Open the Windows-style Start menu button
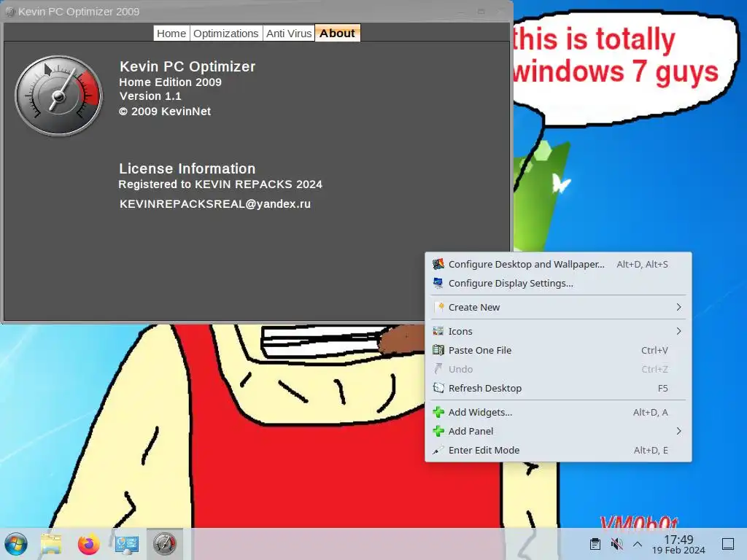 (16, 544)
